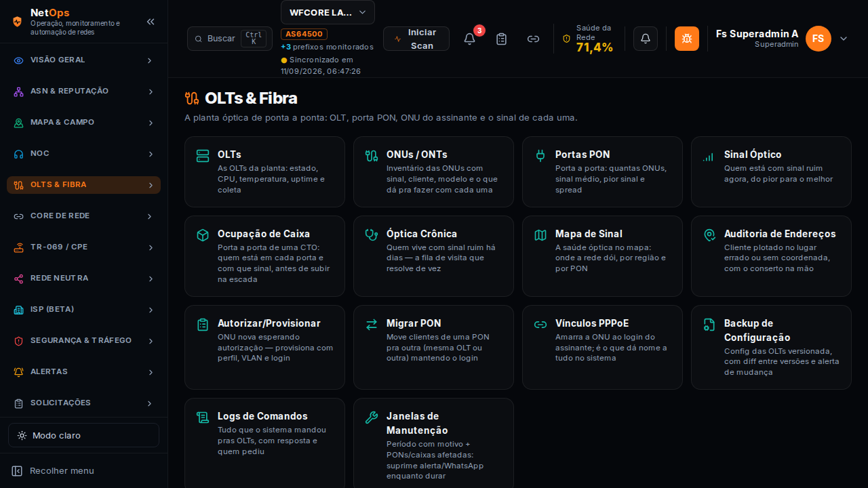
Task: Collapse sidebar with double-chevron icon
Action: tap(151, 22)
